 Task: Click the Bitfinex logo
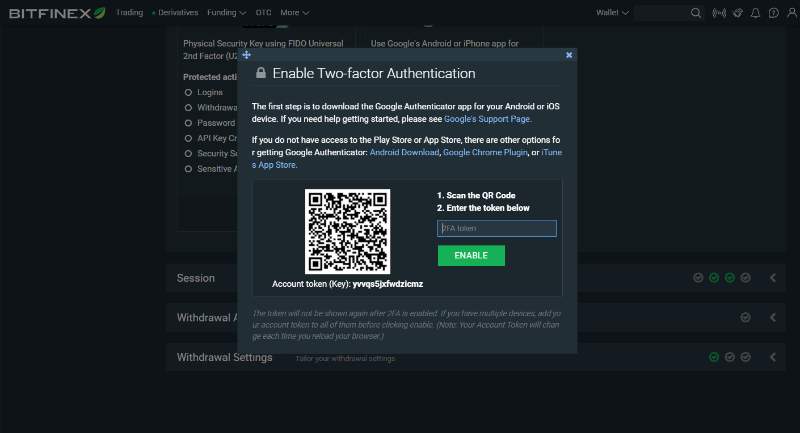57,13
